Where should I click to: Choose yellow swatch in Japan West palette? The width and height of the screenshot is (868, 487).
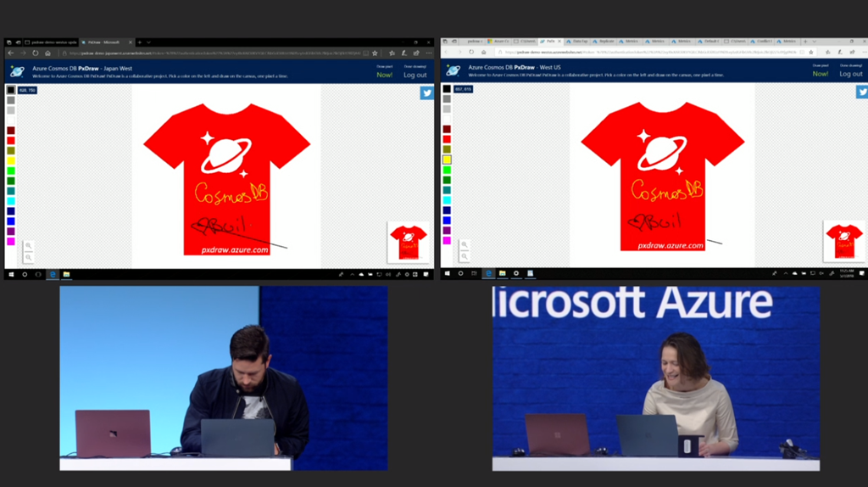click(x=10, y=160)
